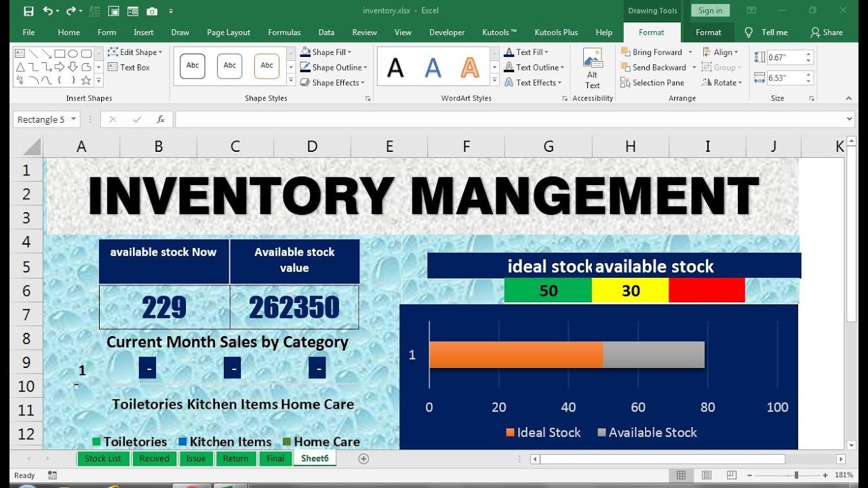Open the Kutools Plus tab
Viewport: 868px width, 488px height.
click(x=556, y=32)
